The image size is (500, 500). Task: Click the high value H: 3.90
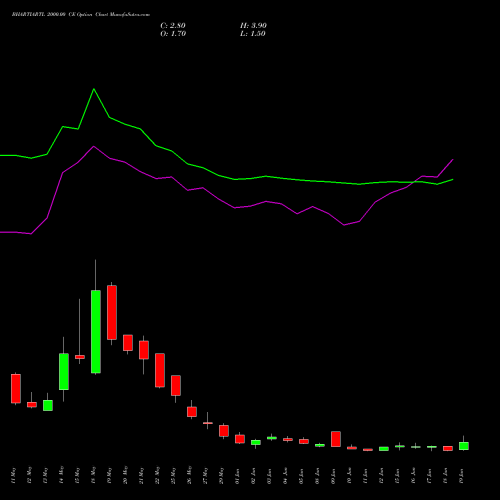pos(253,26)
